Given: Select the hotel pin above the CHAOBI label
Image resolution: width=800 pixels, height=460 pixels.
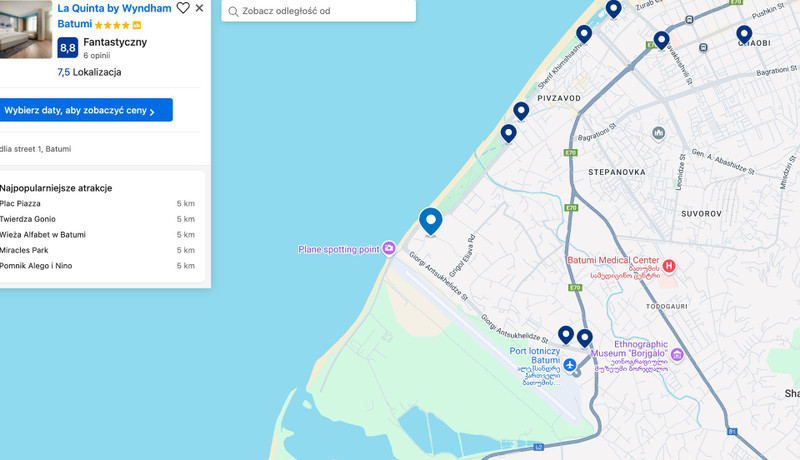Looking at the screenshot, I should (744, 34).
